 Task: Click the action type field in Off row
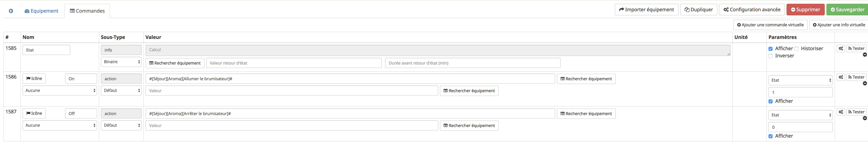tap(121, 113)
